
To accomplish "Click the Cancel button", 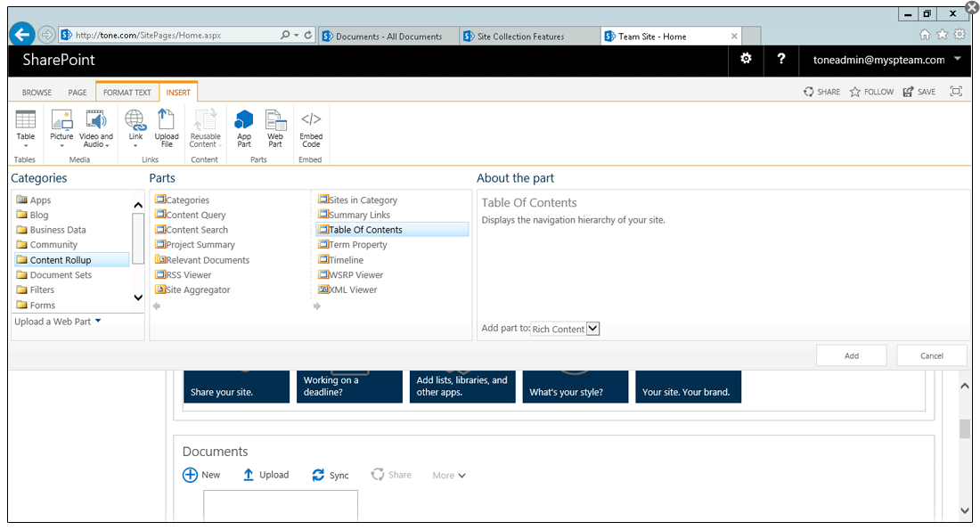I will point(931,355).
